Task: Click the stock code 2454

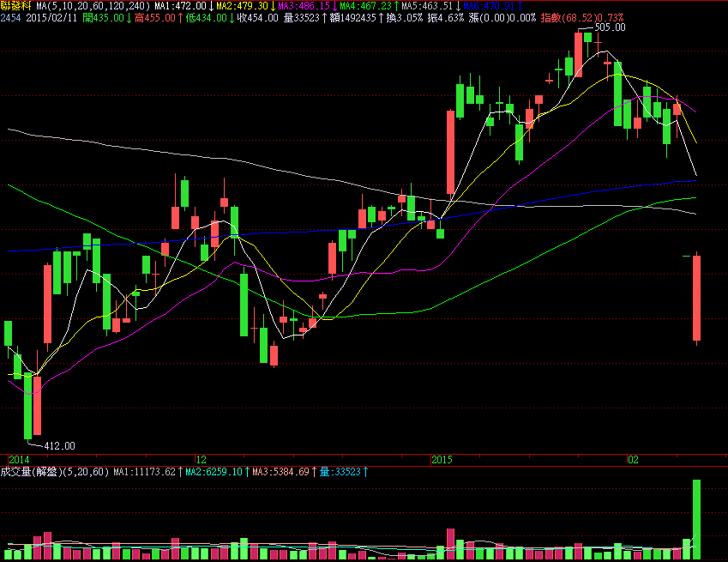Action: 10,18
